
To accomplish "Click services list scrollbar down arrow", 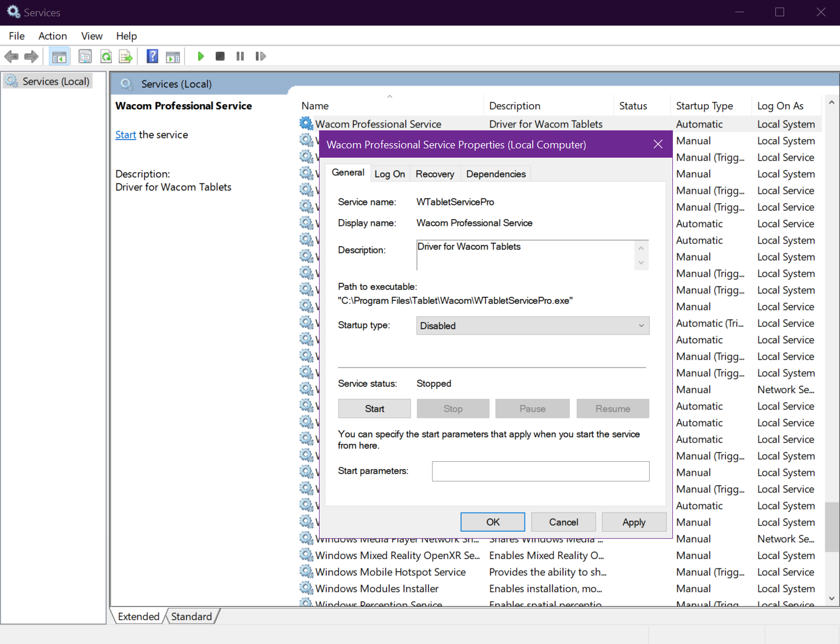I will pyautogui.click(x=832, y=598).
